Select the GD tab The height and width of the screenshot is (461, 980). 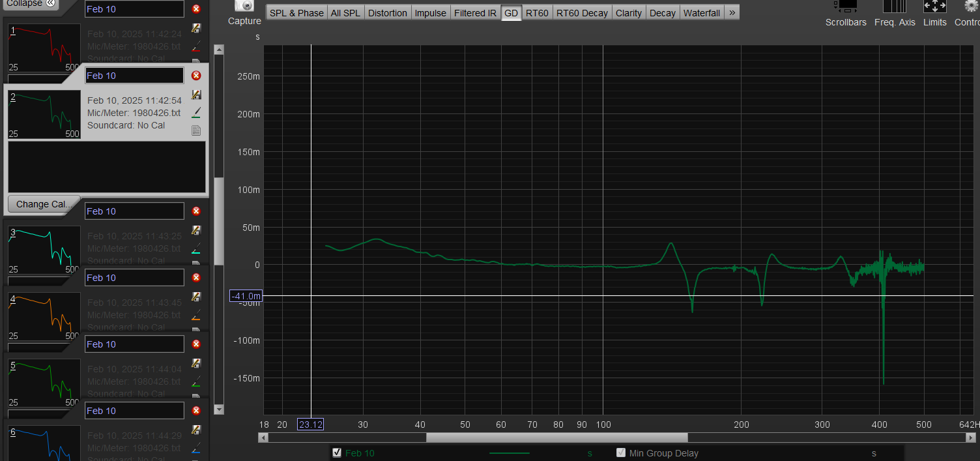coord(512,13)
